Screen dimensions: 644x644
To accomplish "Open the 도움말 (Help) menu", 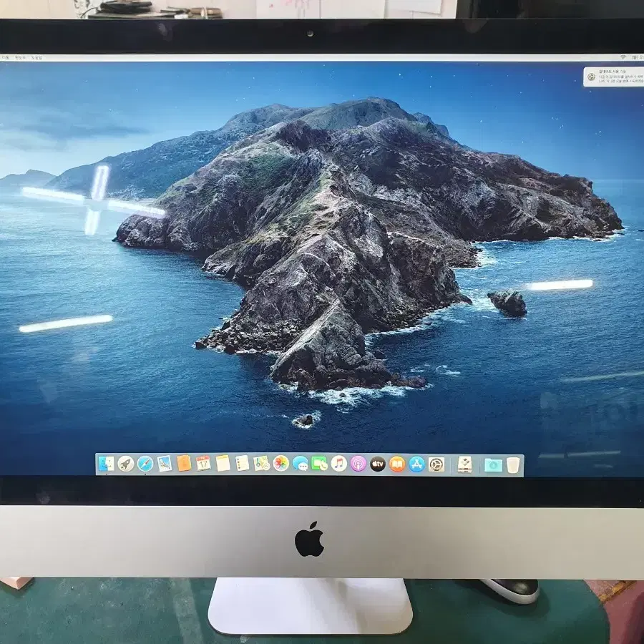I will click(x=36, y=57).
